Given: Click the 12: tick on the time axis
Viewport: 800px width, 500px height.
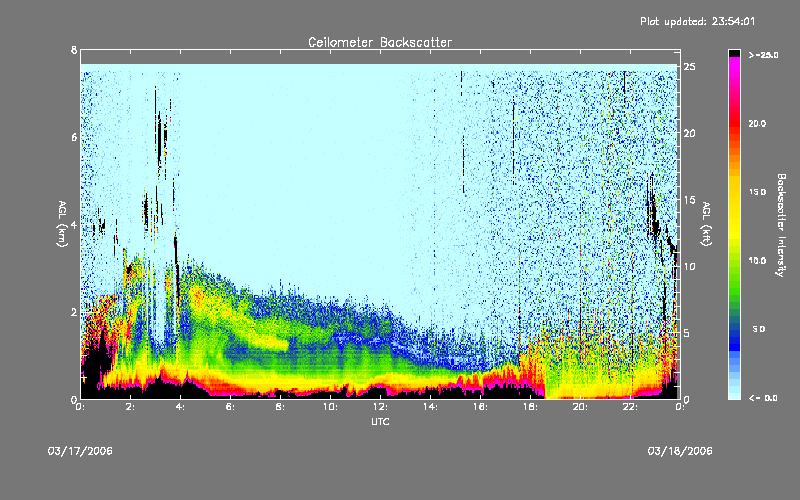Looking at the screenshot, I should click(380, 408).
